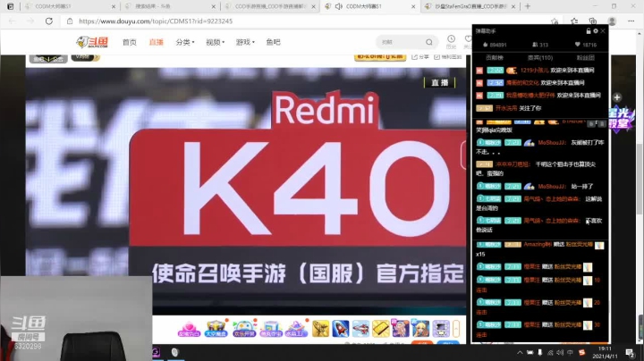
Task: Switch to 贡献榜 tab
Action: (495, 58)
